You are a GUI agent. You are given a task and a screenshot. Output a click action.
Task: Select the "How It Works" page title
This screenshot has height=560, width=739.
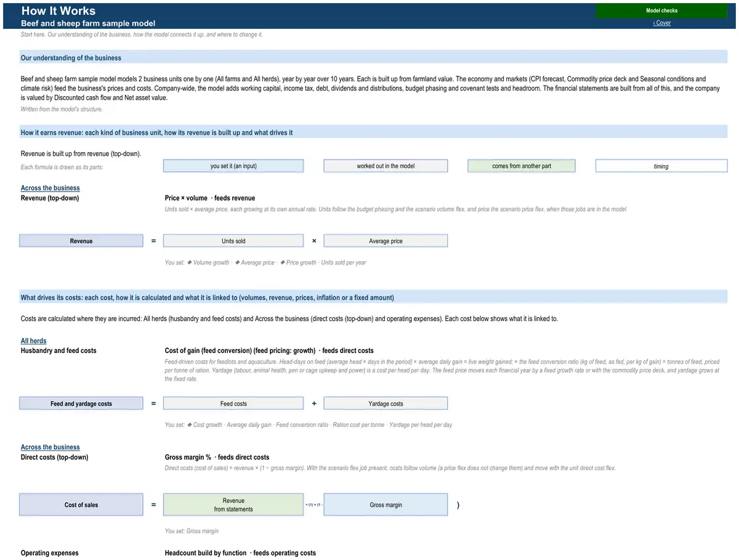point(59,10)
